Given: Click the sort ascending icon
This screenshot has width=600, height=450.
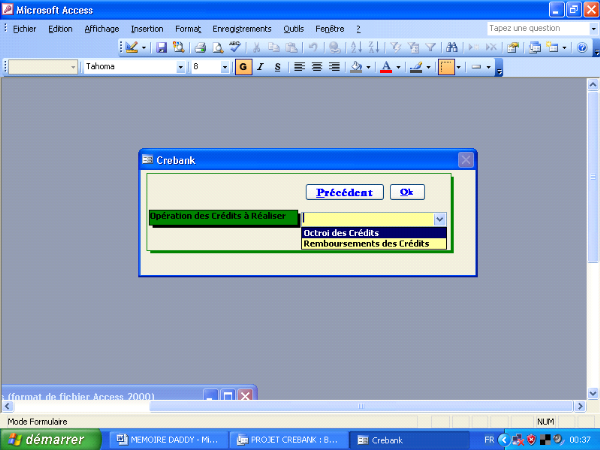Looking at the screenshot, I should tap(356, 47).
